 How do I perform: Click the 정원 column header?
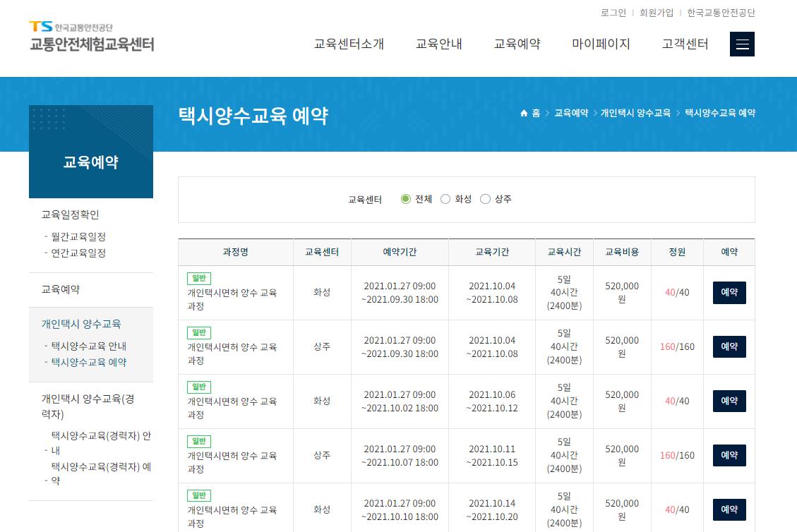(677, 252)
